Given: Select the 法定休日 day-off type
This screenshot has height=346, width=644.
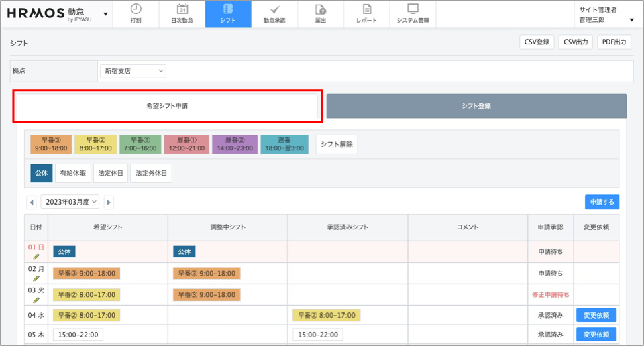Looking at the screenshot, I should (x=111, y=173).
